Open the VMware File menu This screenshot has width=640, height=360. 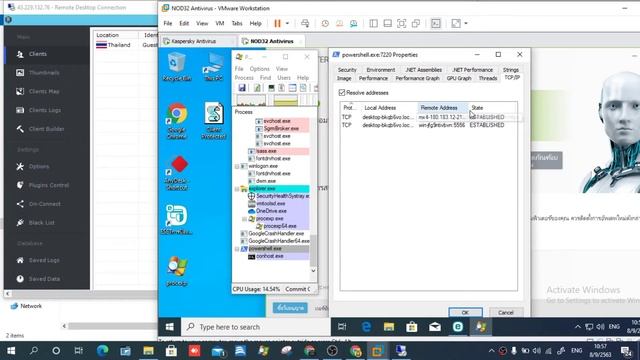click(168, 24)
